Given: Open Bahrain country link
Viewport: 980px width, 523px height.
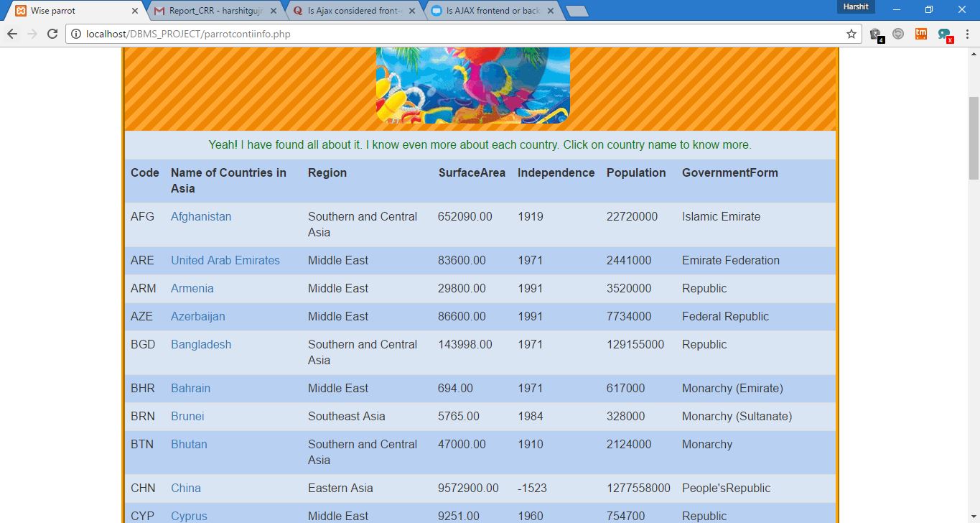Looking at the screenshot, I should point(191,388).
